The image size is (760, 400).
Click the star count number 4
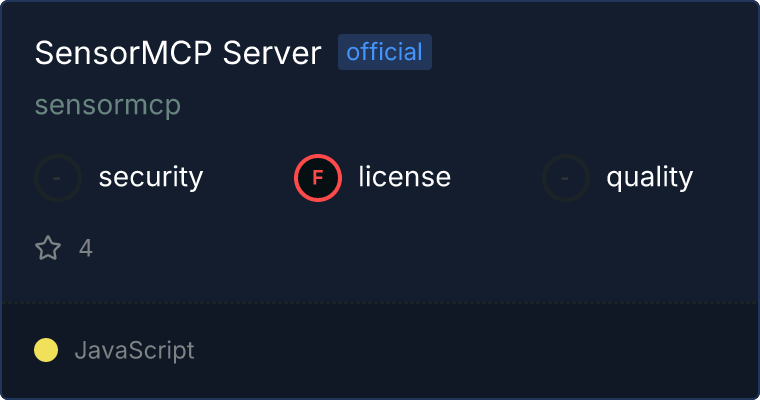point(86,248)
